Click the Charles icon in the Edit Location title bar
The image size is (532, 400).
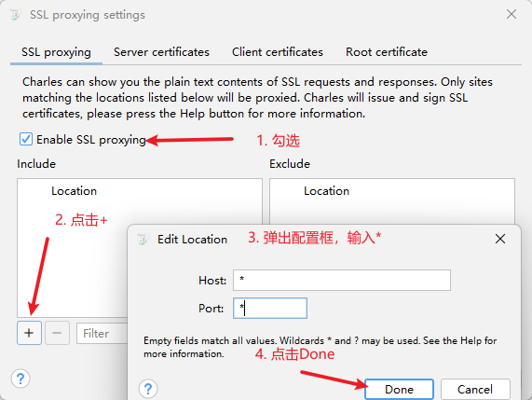coord(143,239)
